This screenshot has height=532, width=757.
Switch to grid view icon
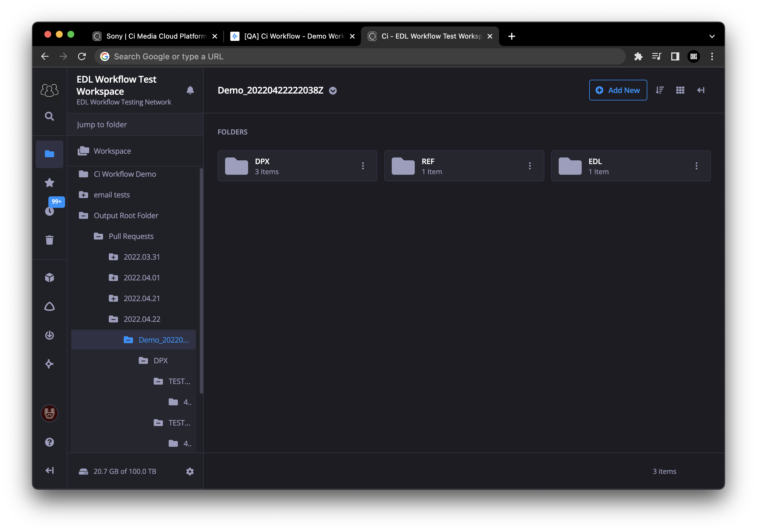(680, 90)
